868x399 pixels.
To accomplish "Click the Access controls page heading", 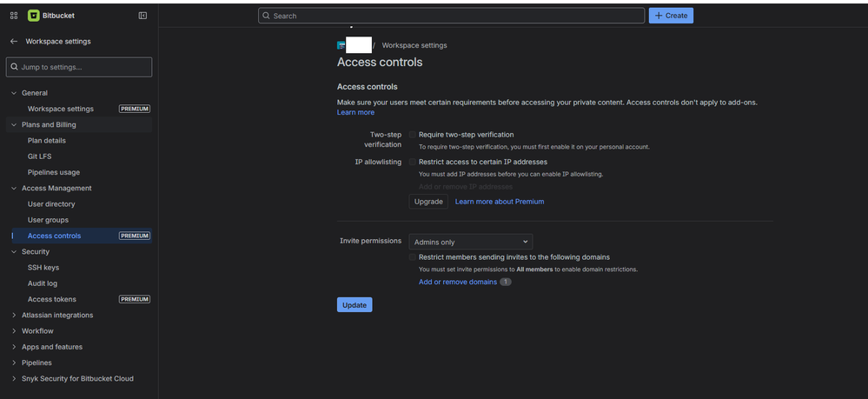I will 380,62.
